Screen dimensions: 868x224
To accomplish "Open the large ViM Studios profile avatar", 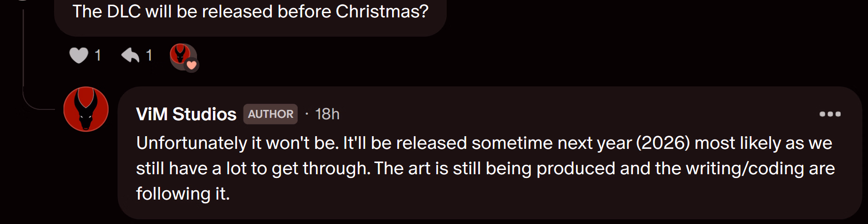I will pos(86,109).
